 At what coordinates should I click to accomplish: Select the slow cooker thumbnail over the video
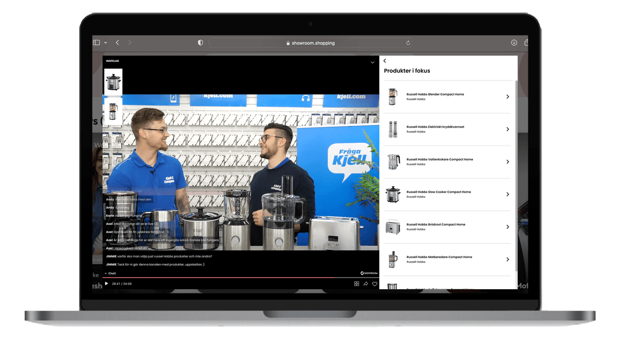point(113,82)
